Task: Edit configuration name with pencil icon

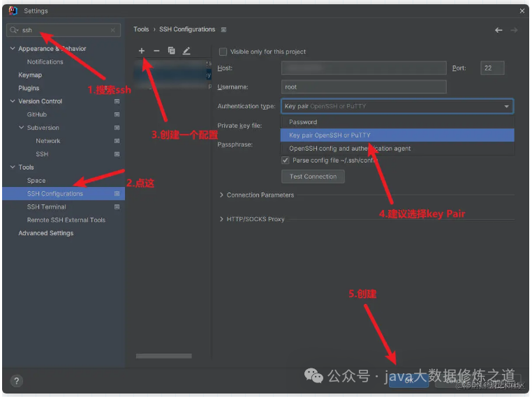Action: tap(186, 51)
